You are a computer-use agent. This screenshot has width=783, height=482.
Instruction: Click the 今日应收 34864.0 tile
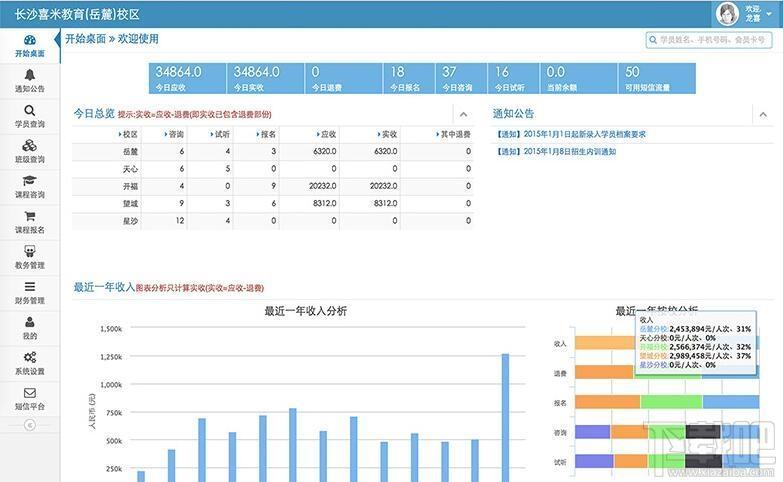(x=187, y=78)
